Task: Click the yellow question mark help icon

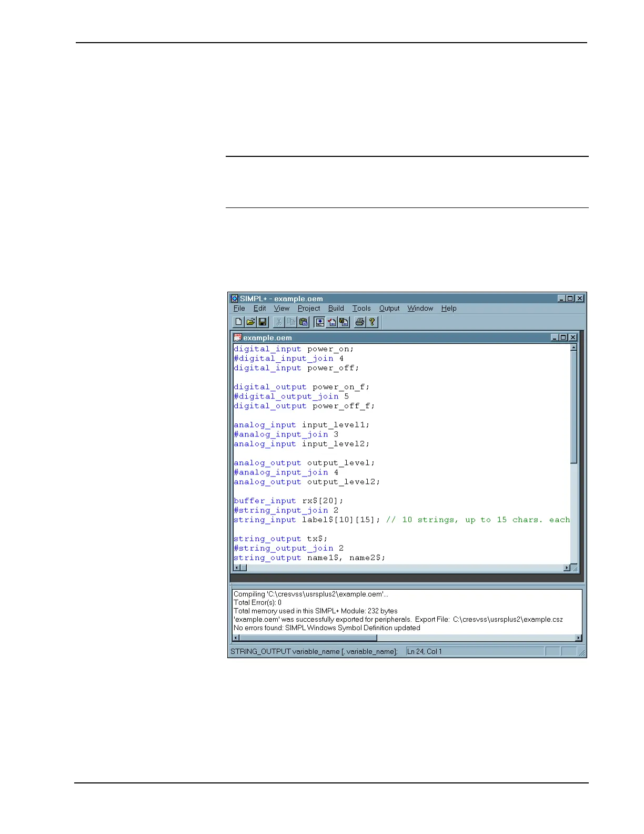Action: coord(372,322)
